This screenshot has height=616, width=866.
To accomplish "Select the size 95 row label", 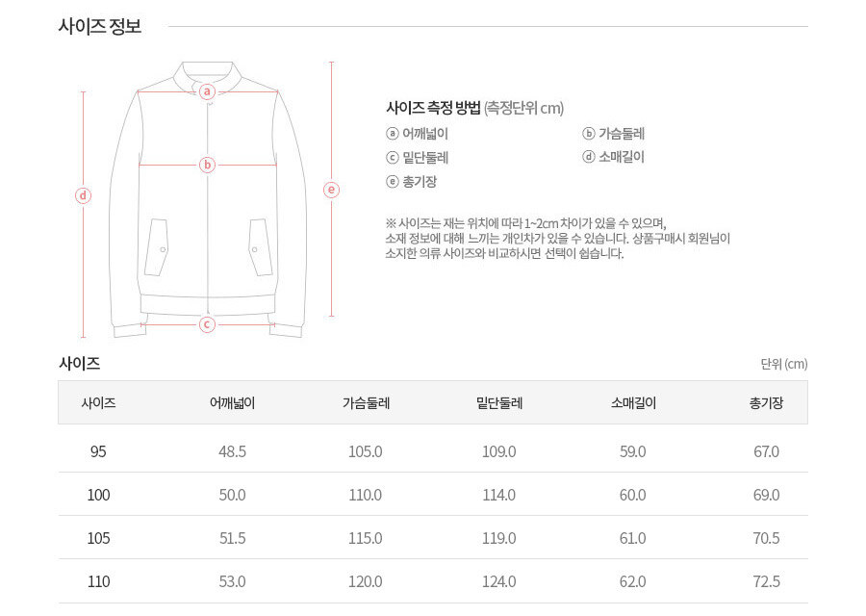I will (98, 451).
